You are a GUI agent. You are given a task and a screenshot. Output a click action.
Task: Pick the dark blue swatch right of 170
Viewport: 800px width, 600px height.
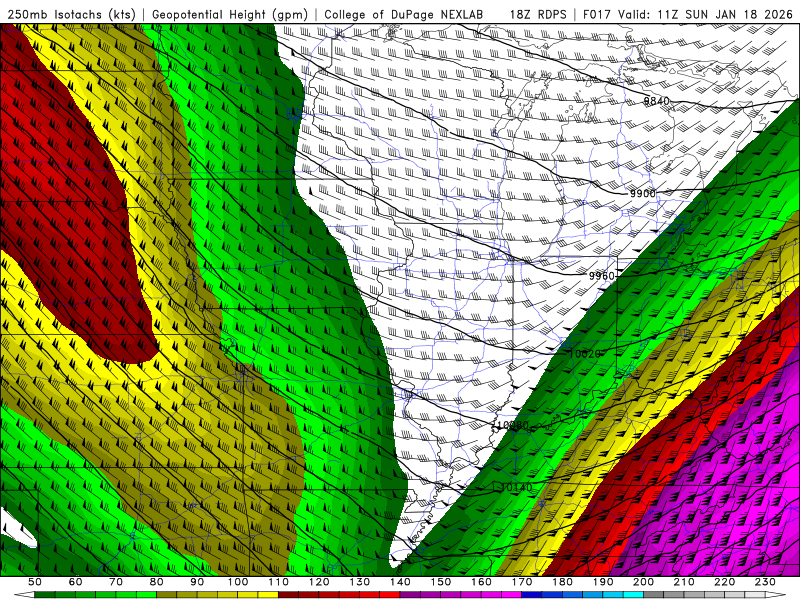(532, 595)
